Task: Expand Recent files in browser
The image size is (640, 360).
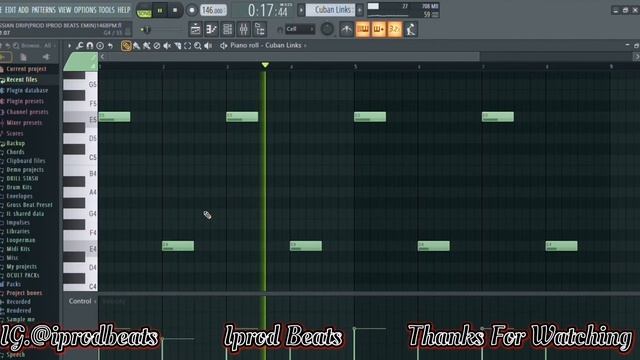Action: coord(22,80)
